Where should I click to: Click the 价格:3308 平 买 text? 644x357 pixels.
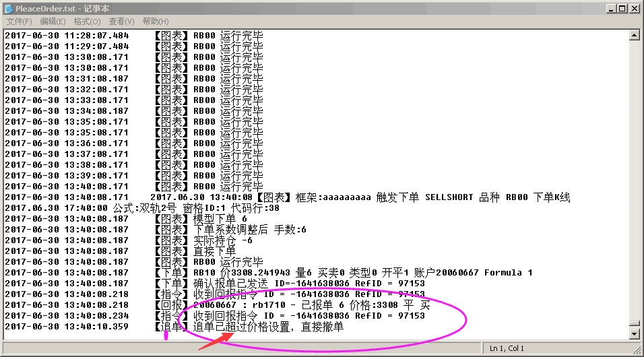point(390,305)
